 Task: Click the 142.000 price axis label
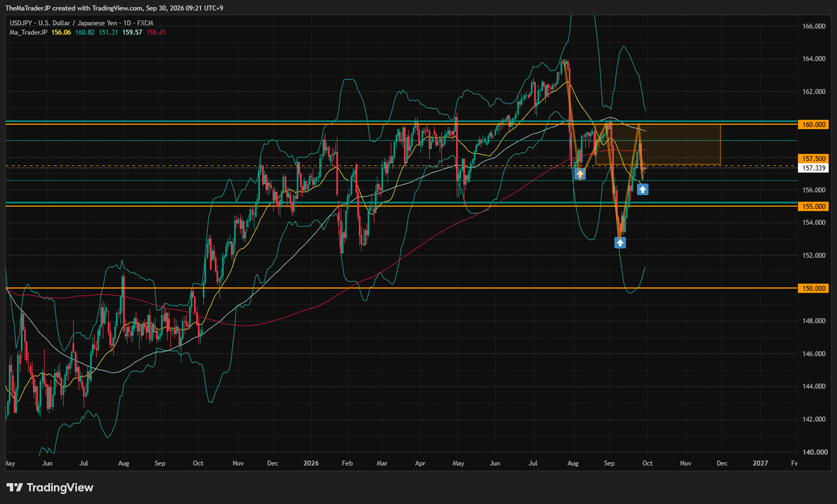[814, 419]
